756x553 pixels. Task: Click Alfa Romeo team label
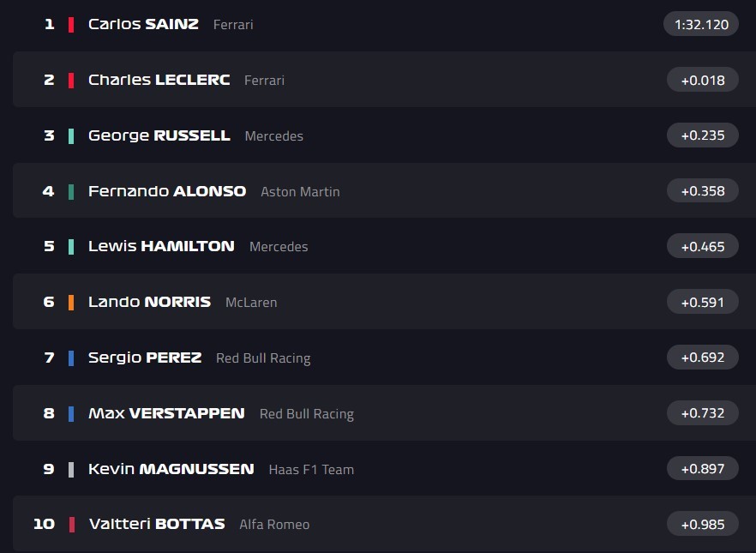click(x=274, y=525)
